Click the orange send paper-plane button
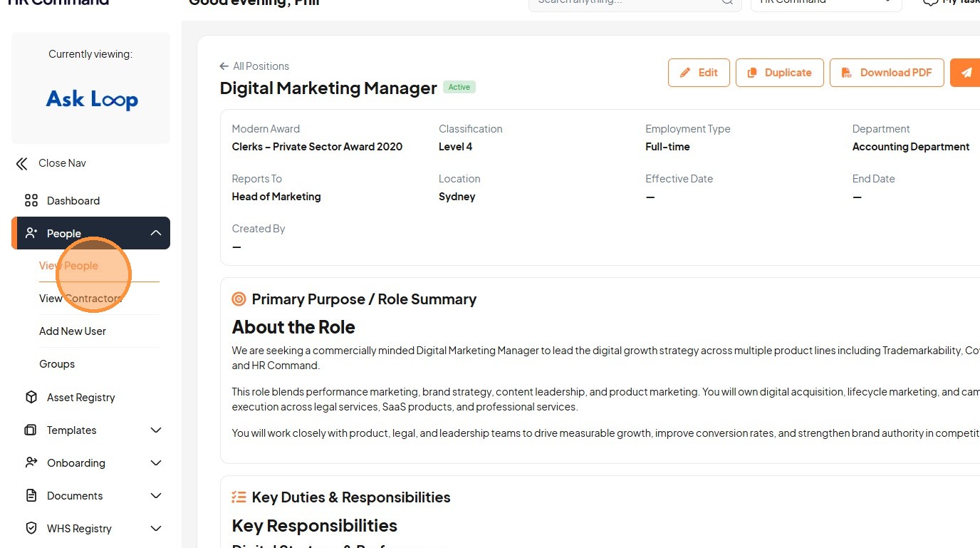This screenshot has height=548, width=980. tap(966, 73)
